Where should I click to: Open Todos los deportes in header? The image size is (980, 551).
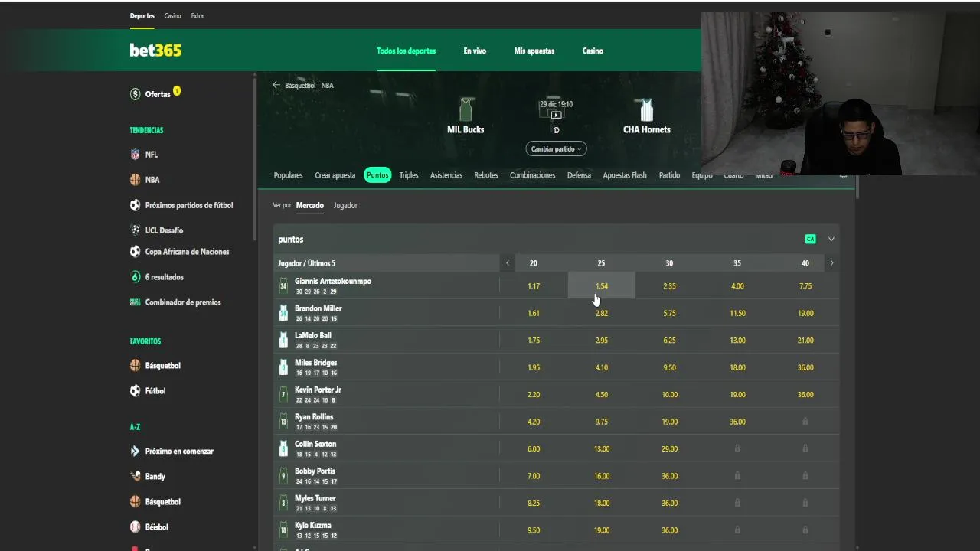click(406, 51)
